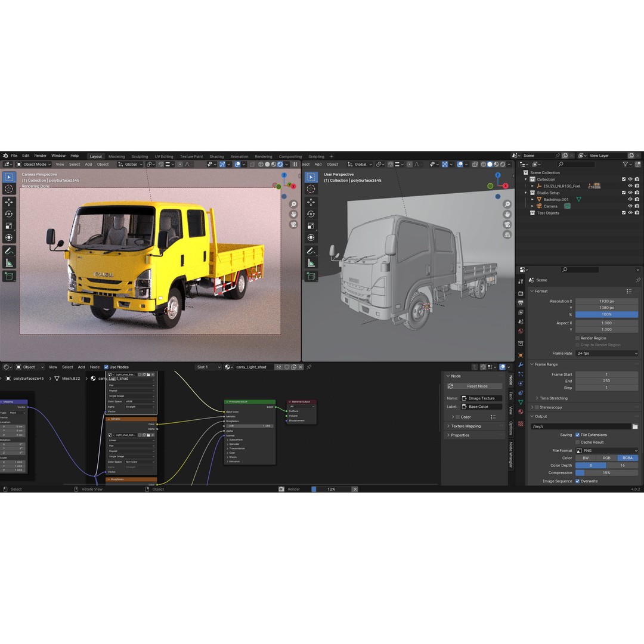Open the File Format PNG dropdown
Viewport: 644px width, 644px height.
coord(607,451)
